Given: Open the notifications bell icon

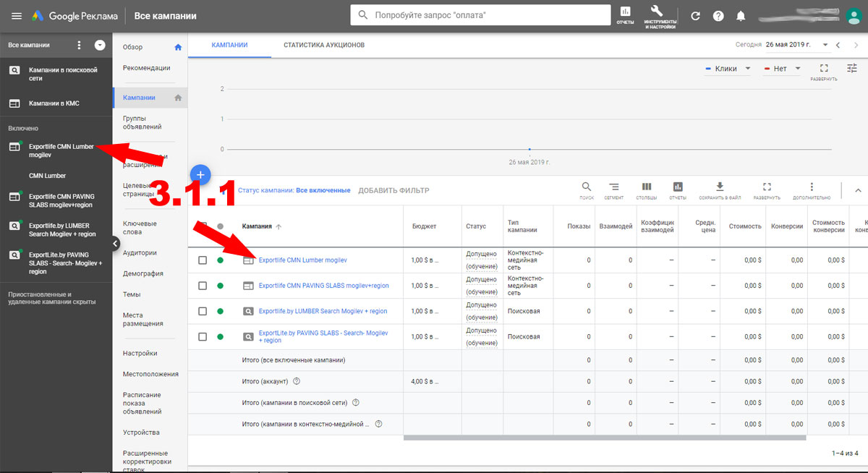Looking at the screenshot, I should (x=741, y=16).
